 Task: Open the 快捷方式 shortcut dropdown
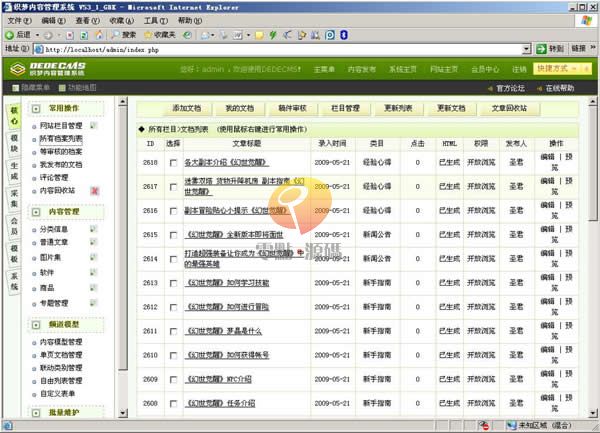tap(562, 69)
